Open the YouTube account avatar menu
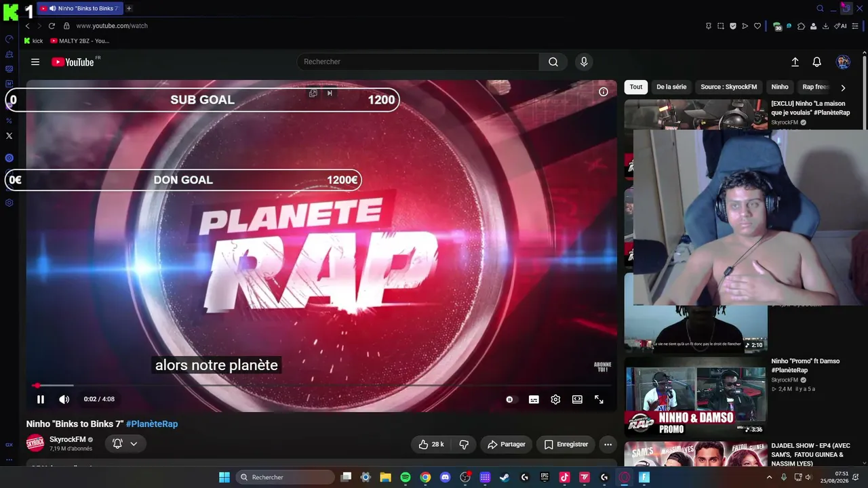This screenshot has height=488, width=868. [x=843, y=62]
